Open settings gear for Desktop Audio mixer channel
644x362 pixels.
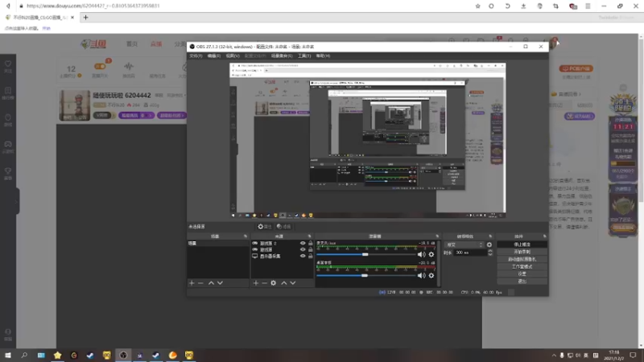[431, 275]
